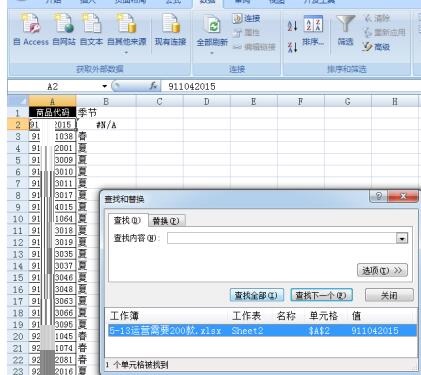Sort descending with the Z-A icon
This screenshot has height=375, width=421.
(x=292, y=47)
